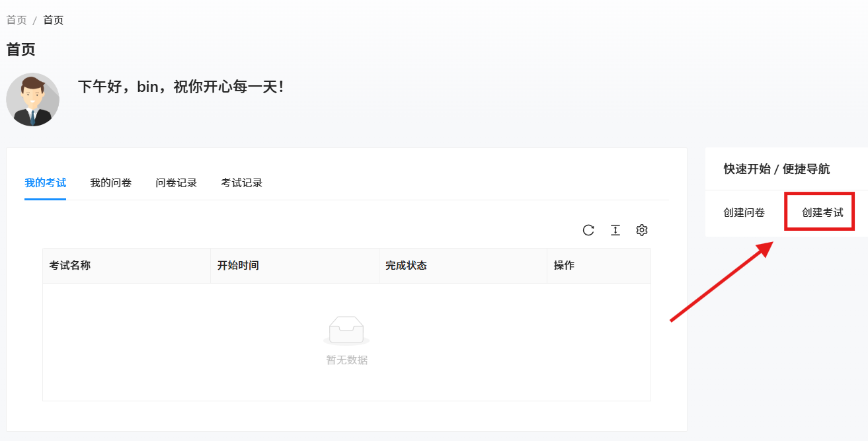Click 创建考试 quick link
Viewport: 868px width, 441px height.
point(823,212)
